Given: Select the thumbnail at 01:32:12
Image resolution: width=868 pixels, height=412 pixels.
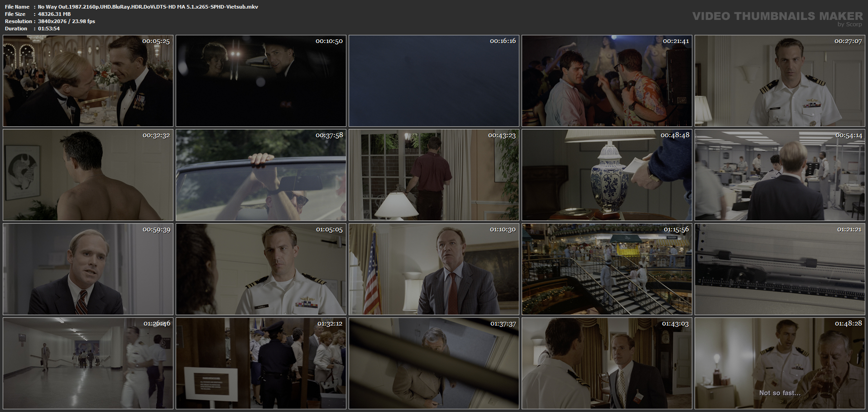Looking at the screenshot, I should coord(261,364).
